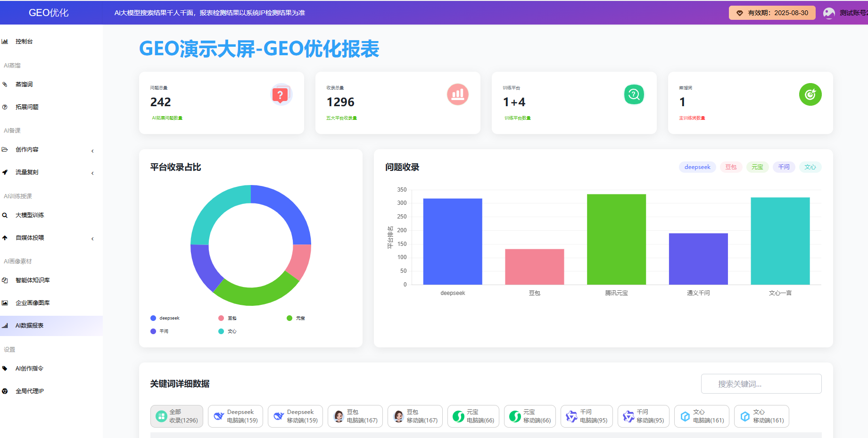
Task: Click the 大模型训练 search icon in the sidebar
Action: pyautogui.click(x=5, y=215)
